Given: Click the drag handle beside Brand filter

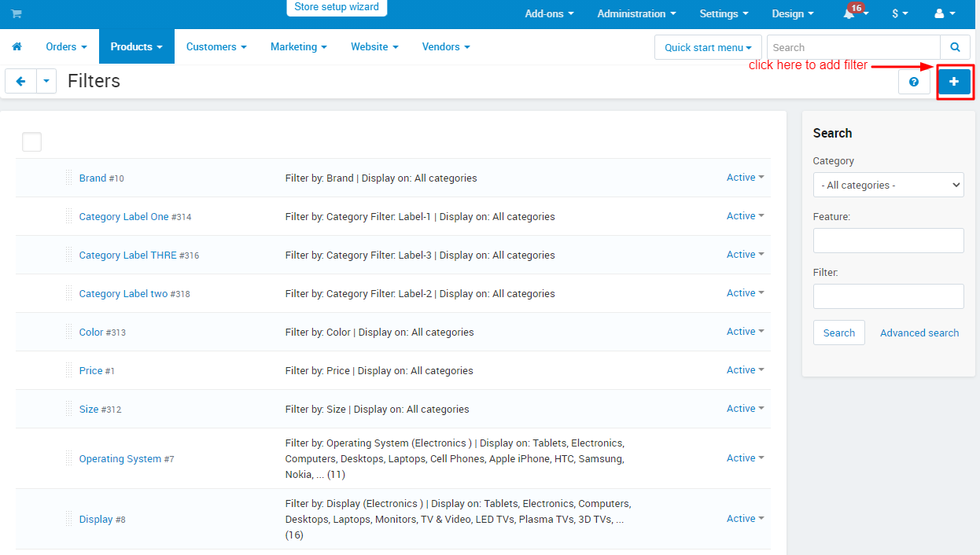Looking at the screenshot, I should point(69,178).
